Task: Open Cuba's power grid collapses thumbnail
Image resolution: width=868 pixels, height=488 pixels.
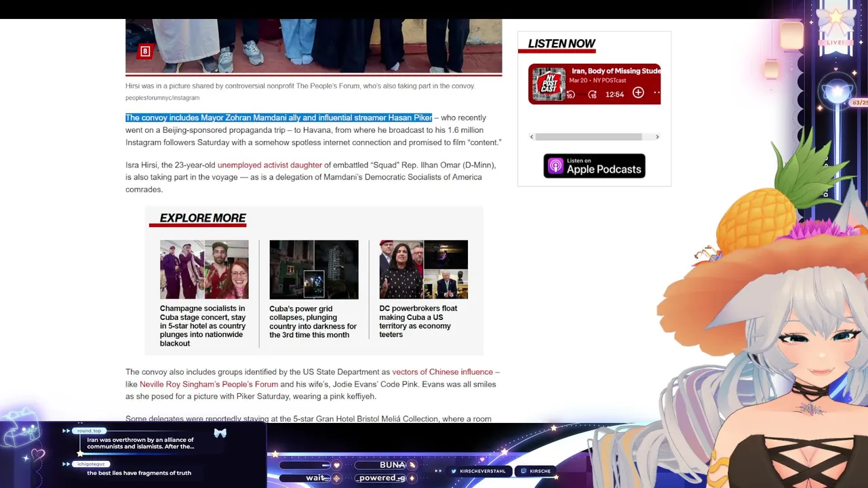Action: coord(314,269)
